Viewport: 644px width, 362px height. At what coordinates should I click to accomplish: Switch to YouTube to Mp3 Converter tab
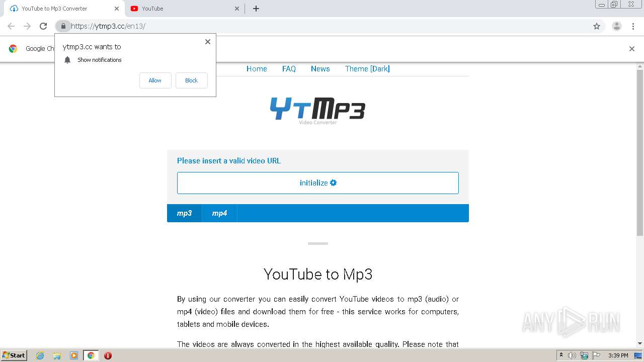[x=63, y=9]
